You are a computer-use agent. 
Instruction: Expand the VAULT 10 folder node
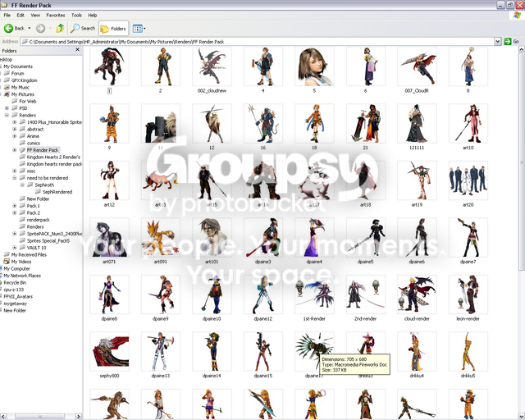tap(15, 248)
